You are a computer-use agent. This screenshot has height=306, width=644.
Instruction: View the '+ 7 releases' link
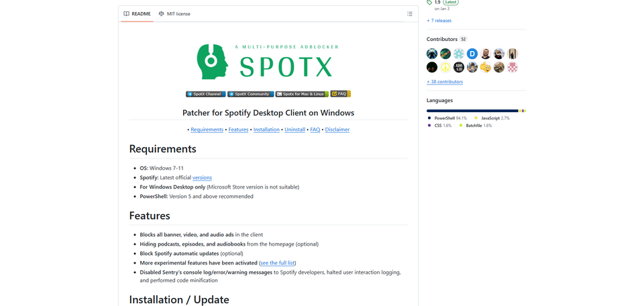[439, 21]
